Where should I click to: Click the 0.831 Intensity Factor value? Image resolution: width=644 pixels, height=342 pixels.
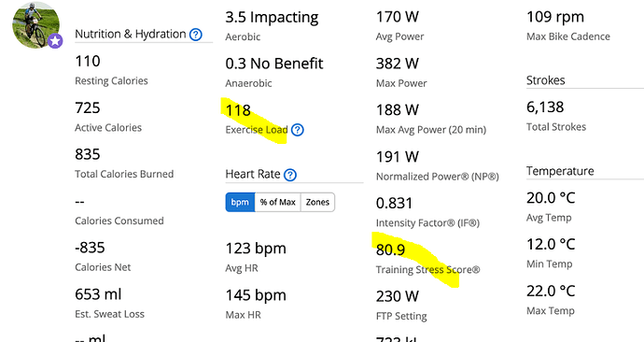[x=394, y=203]
